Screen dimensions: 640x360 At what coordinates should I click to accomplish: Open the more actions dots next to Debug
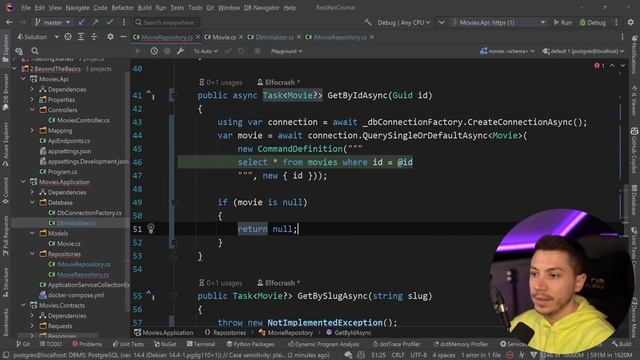616,22
